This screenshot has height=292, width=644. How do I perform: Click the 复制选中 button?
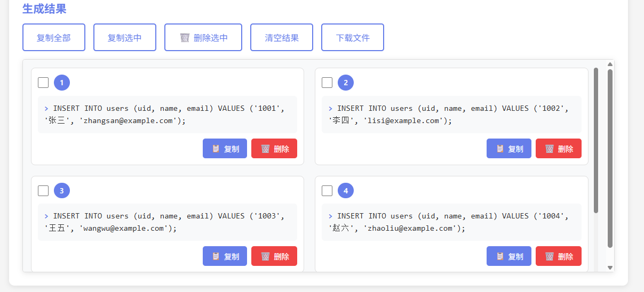point(124,38)
